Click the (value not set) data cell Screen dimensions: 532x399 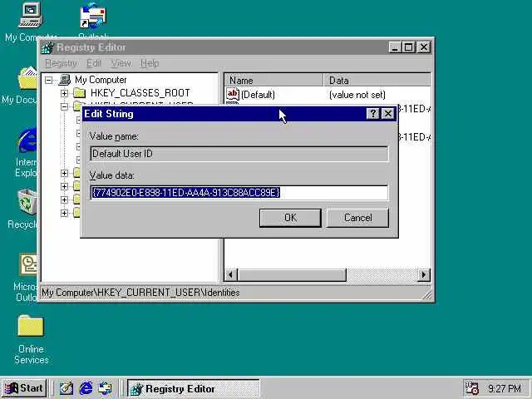point(357,95)
